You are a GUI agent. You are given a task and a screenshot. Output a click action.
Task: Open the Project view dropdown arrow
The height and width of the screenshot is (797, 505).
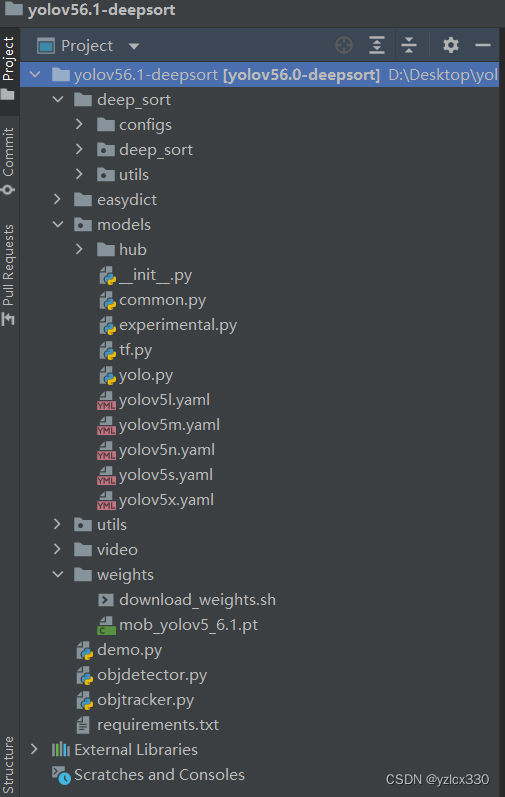pos(134,46)
